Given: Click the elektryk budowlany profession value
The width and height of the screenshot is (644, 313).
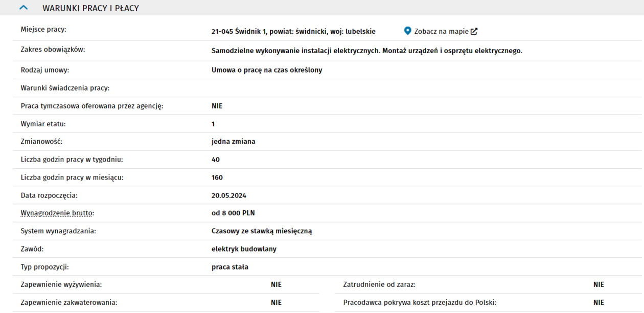Looking at the screenshot, I should pyautogui.click(x=244, y=249).
